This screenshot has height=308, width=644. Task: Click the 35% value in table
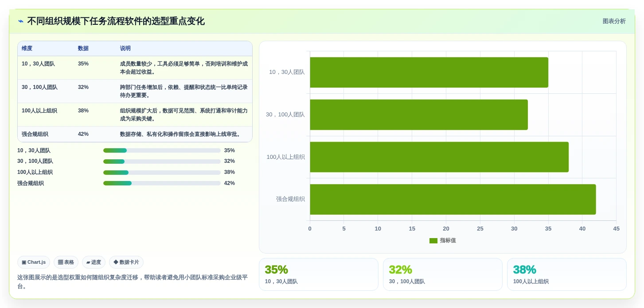point(83,64)
